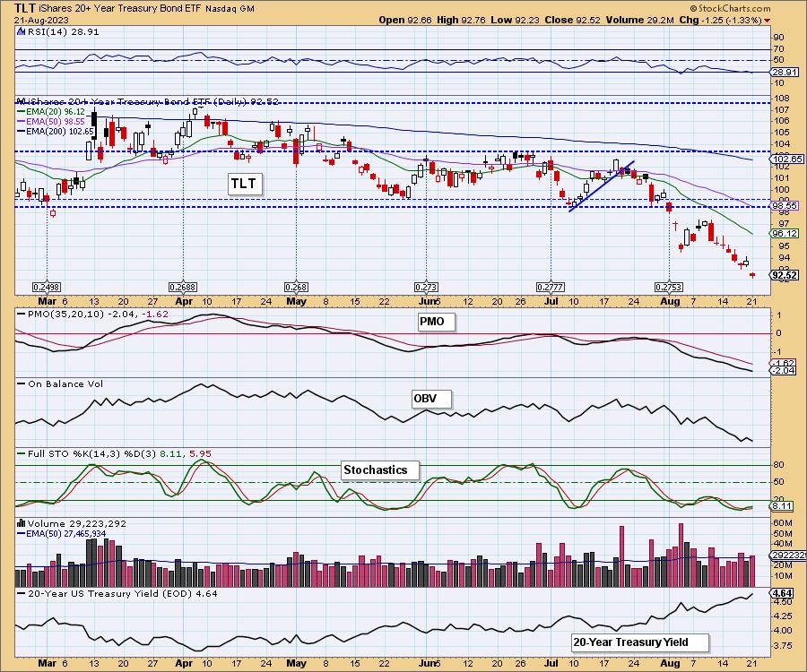Click the EMA(200) 102.65 legend entry
The width and height of the screenshot is (807, 672).
click(55, 131)
